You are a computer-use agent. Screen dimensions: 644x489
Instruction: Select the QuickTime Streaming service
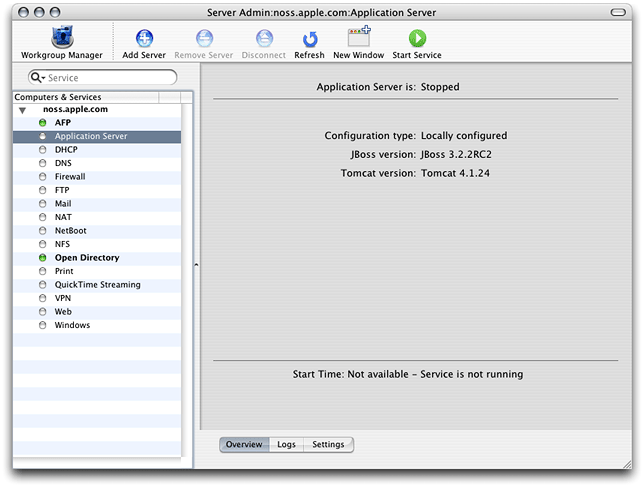point(98,285)
